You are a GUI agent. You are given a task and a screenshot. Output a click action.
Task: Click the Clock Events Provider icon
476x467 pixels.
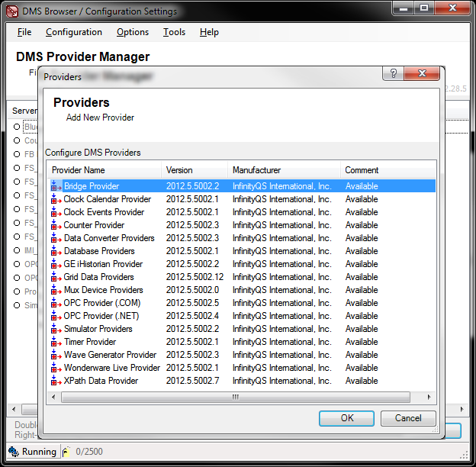coord(56,212)
